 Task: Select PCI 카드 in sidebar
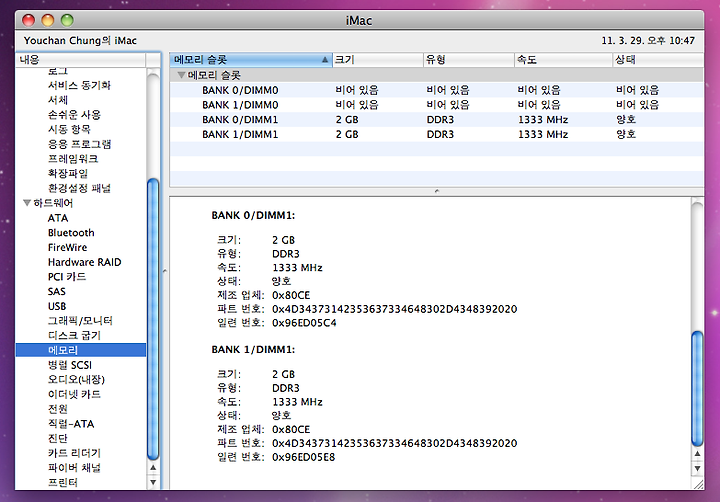click(x=67, y=276)
